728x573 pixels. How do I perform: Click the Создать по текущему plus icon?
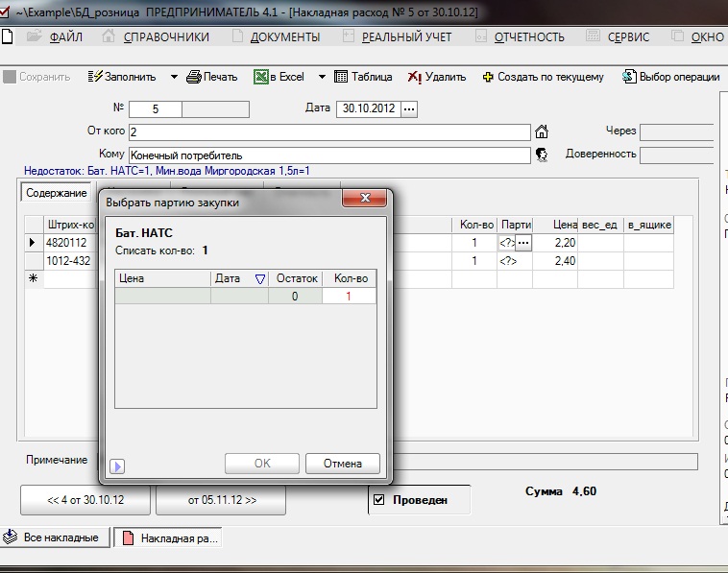(488, 77)
